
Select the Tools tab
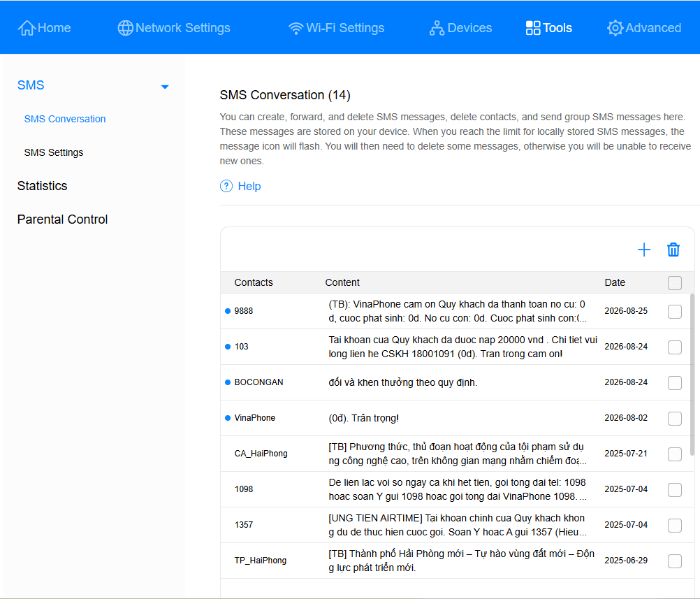[548, 28]
